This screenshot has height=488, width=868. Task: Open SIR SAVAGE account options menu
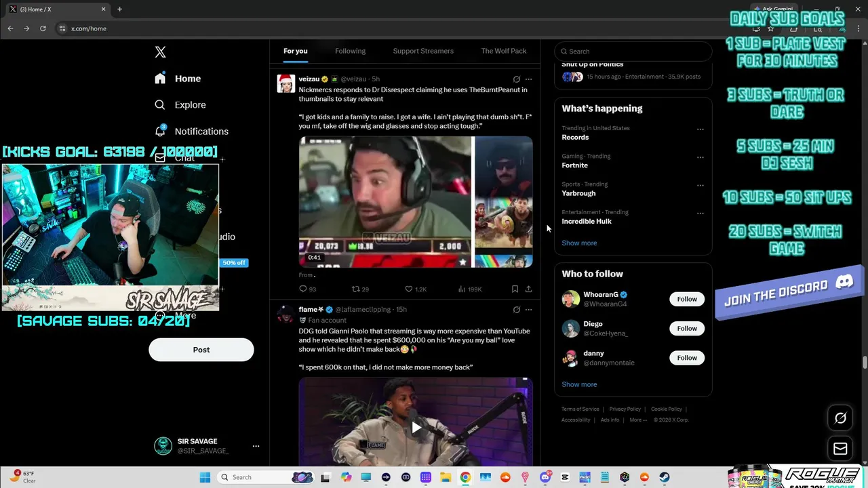point(256,446)
